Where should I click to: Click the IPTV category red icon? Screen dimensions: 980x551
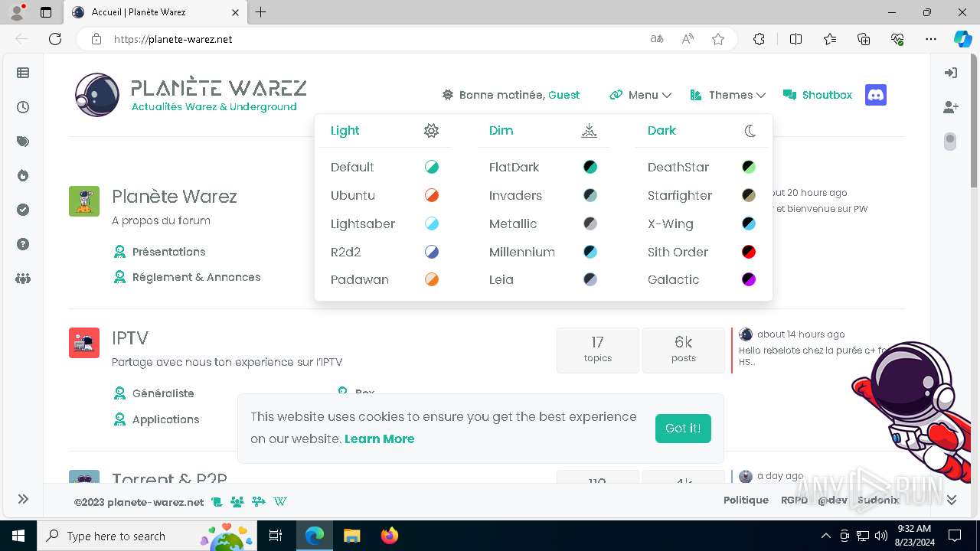pos(84,343)
